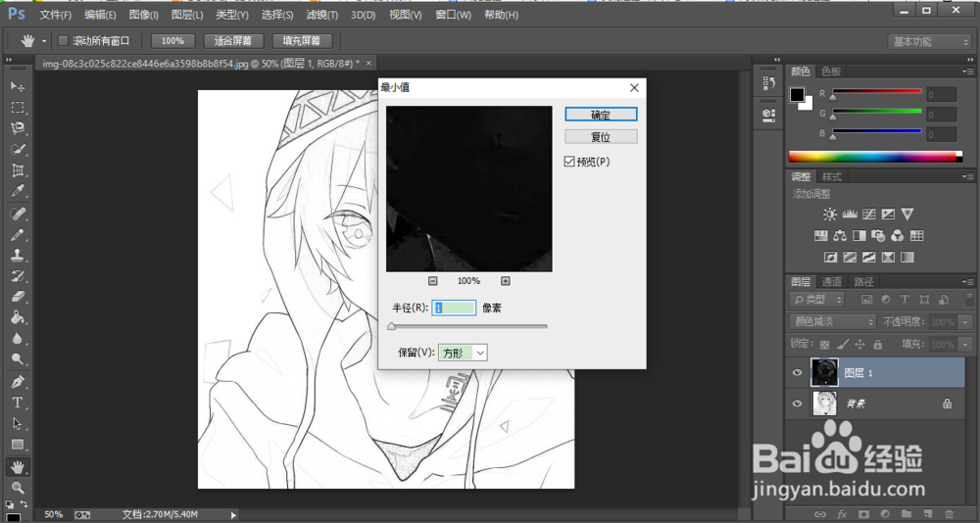
Task: Open the blend mode dropdown
Action: point(832,322)
